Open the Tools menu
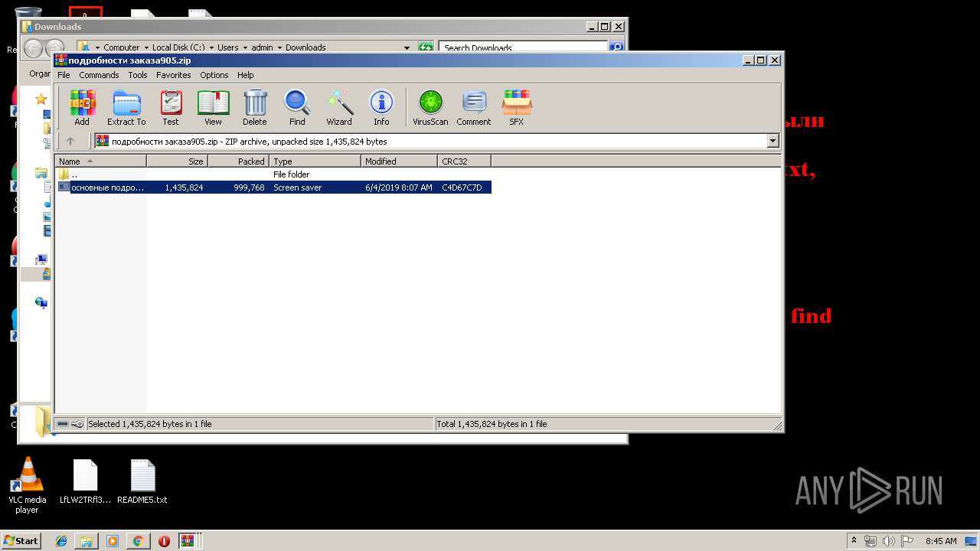Screen dimensions: 980x551 (138, 75)
